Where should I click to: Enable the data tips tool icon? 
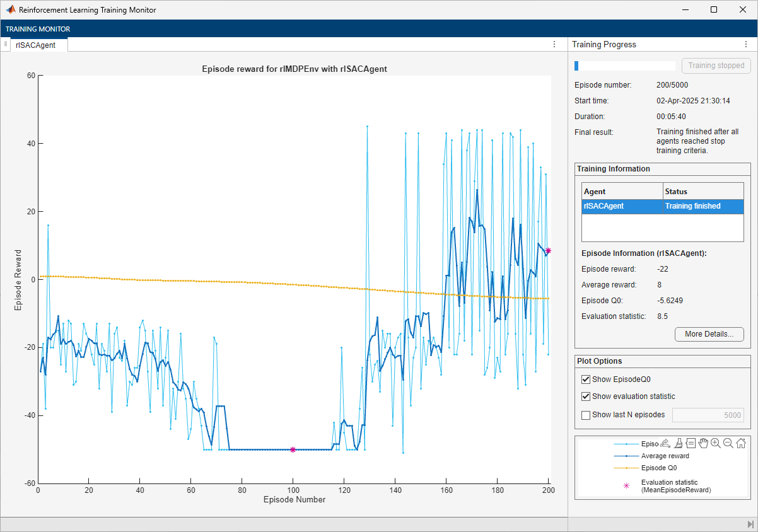click(x=691, y=443)
